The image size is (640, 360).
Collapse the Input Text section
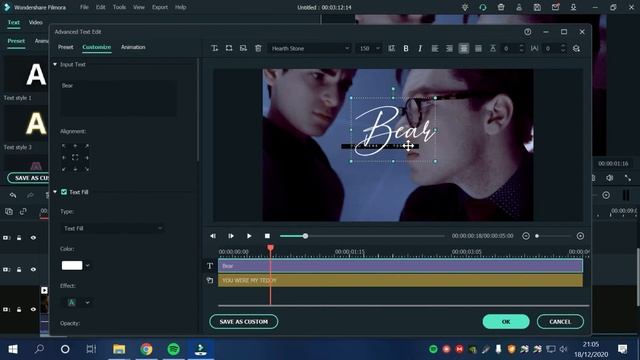coord(55,64)
